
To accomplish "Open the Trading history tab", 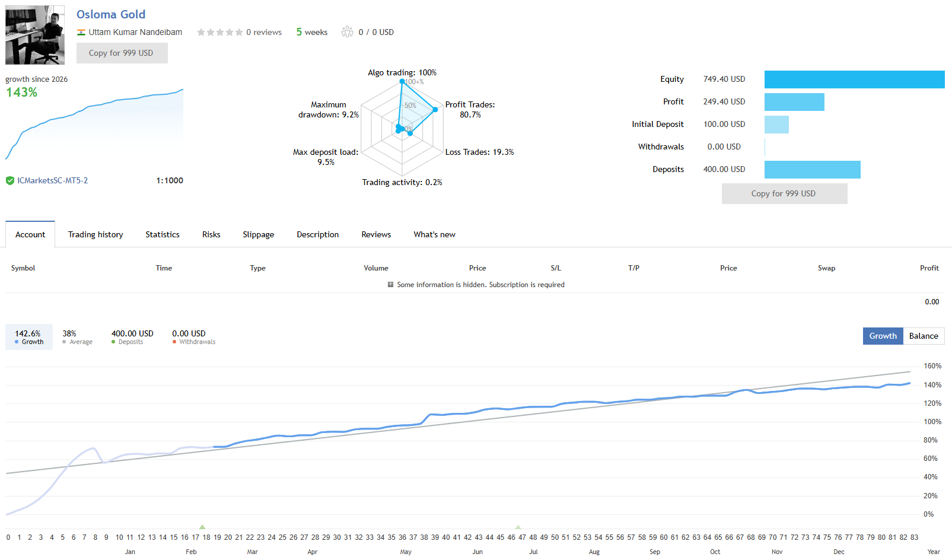I will [x=95, y=234].
